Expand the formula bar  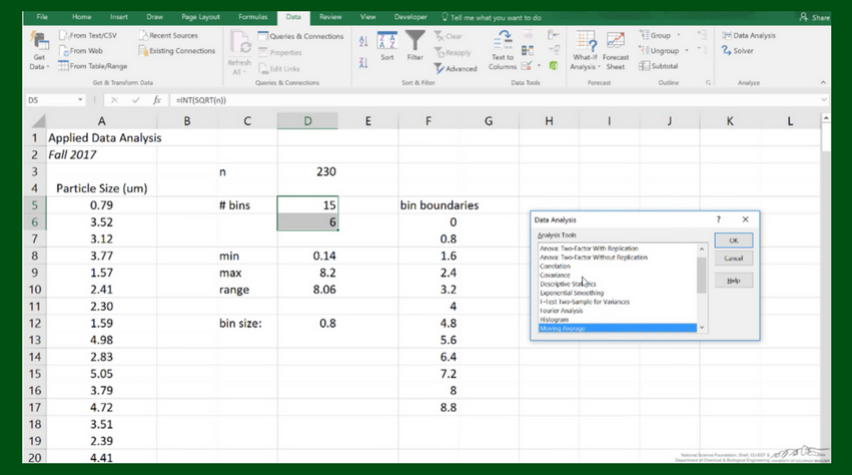[x=824, y=100]
